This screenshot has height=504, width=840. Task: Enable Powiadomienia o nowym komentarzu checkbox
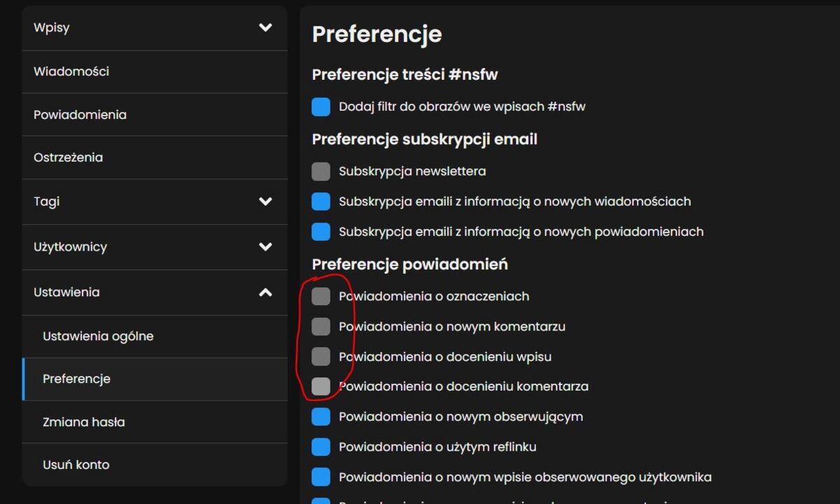[x=321, y=326]
